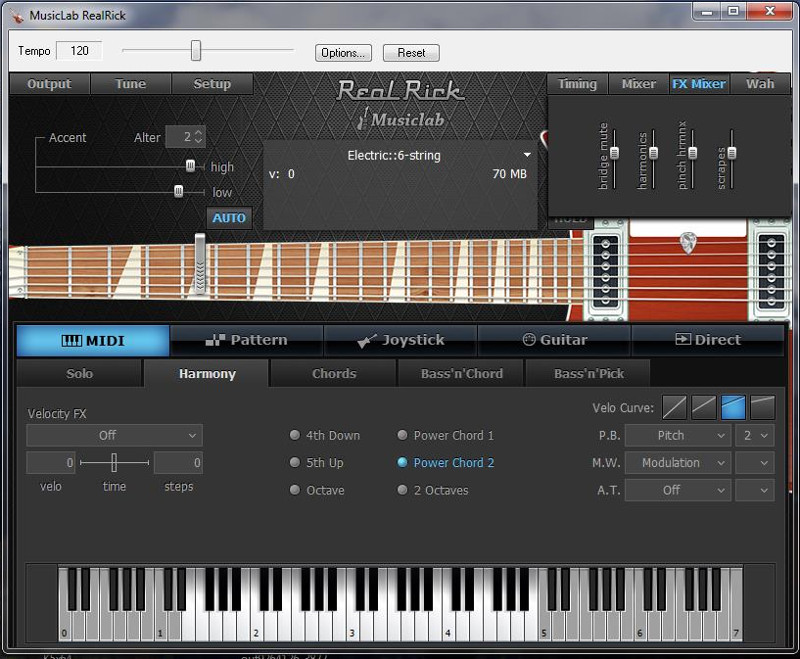
Task: Open the A.T. Off dropdown
Action: (678, 490)
